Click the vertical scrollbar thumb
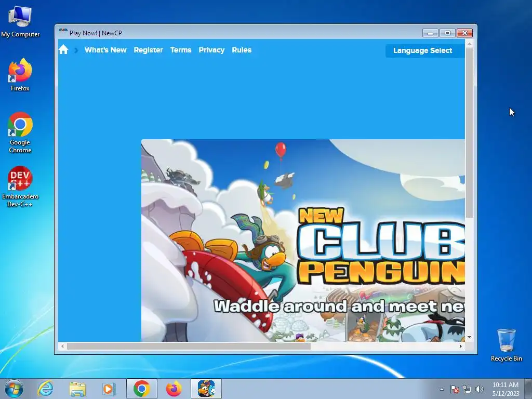This screenshot has width=532, height=399. [x=469, y=132]
